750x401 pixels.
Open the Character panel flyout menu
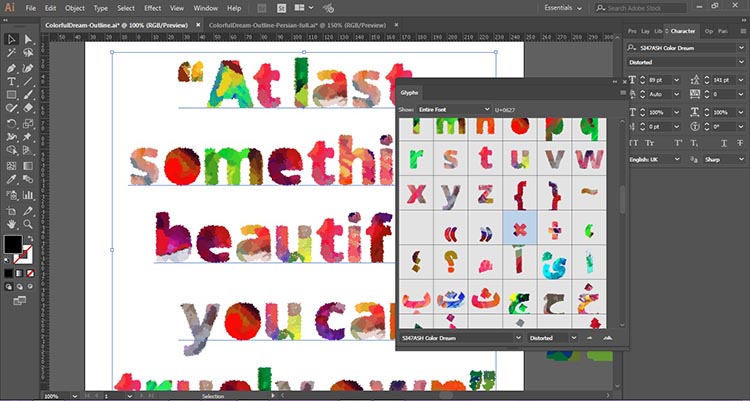click(x=743, y=31)
